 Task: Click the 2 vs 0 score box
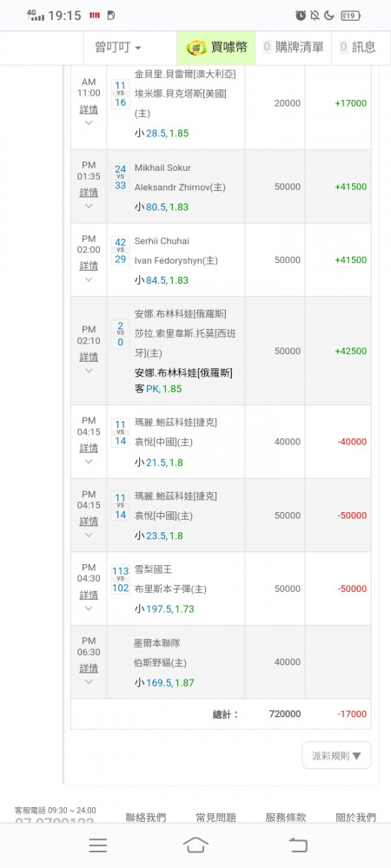tap(120, 334)
